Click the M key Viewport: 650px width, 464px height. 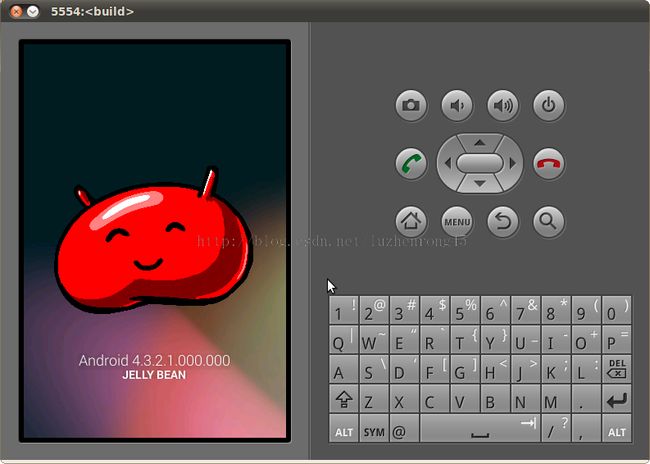coord(556,399)
